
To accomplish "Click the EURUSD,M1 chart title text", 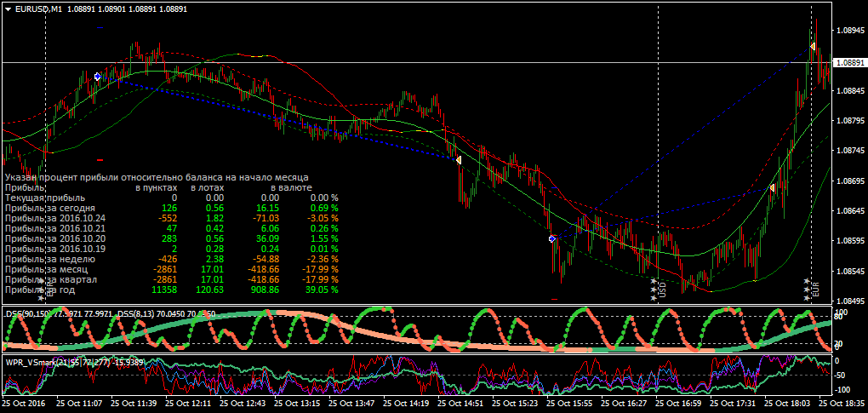I will pos(39,9).
